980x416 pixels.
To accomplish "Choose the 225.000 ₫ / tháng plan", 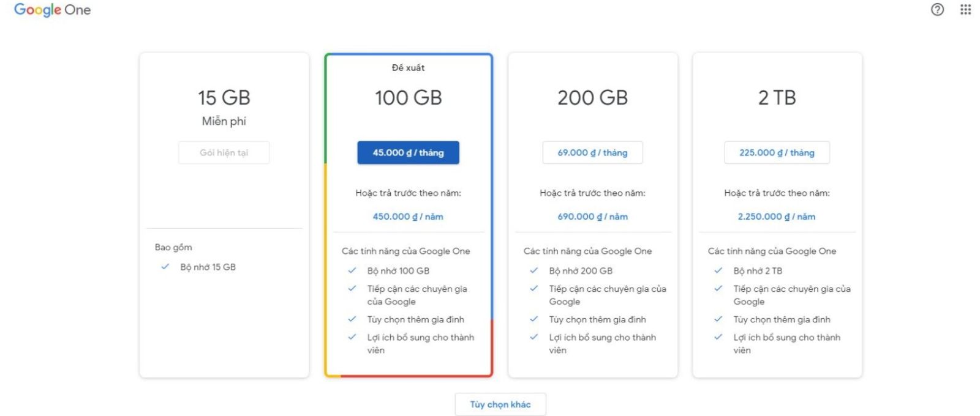I will [777, 153].
